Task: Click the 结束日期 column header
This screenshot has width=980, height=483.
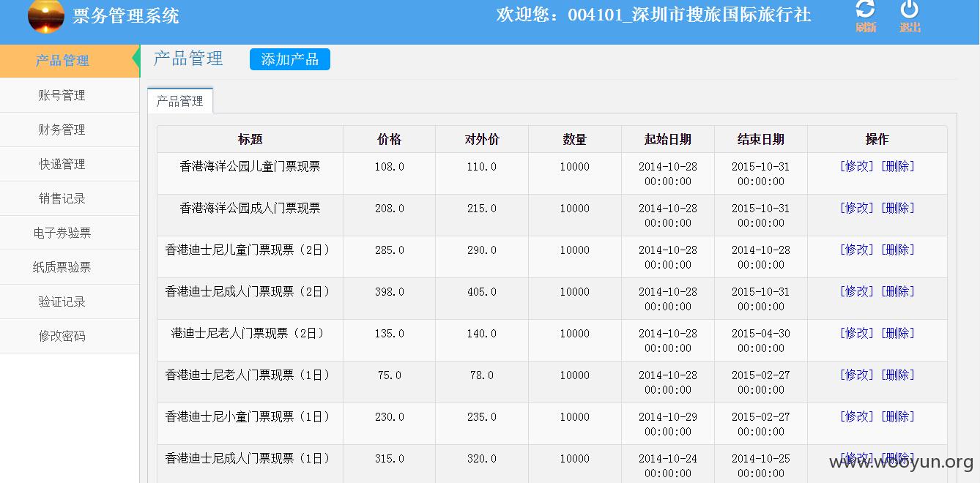Action: pyautogui.click(x=761, y=139)
